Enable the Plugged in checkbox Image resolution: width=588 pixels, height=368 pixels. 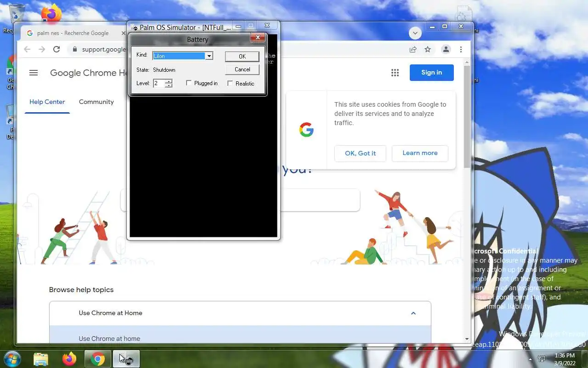(x=189, y=83)
